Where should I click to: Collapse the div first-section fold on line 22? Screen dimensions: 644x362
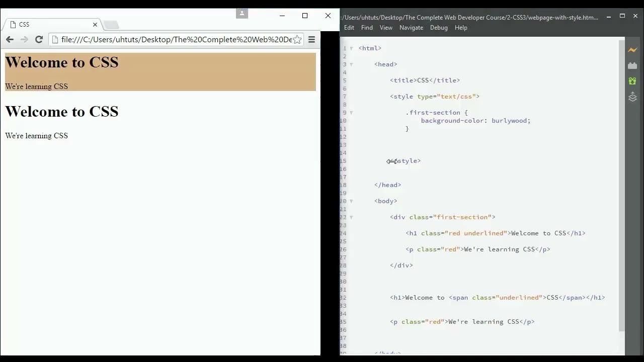(351, 217)
